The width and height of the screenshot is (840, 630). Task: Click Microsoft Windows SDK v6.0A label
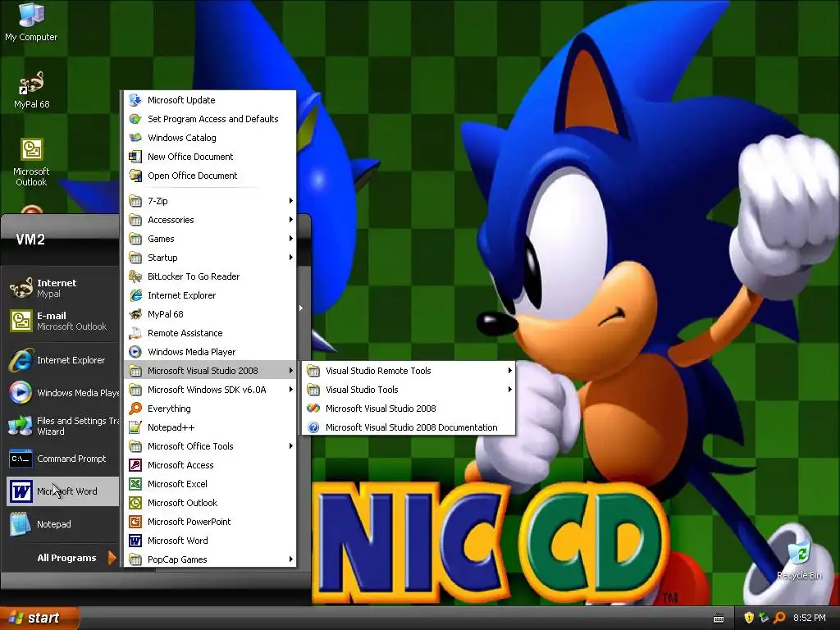207,390
